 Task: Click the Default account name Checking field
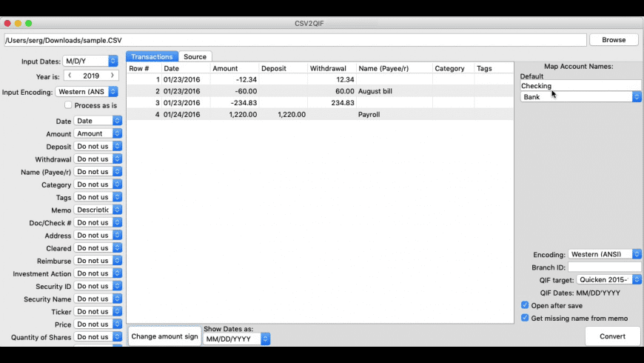[580, 86]
